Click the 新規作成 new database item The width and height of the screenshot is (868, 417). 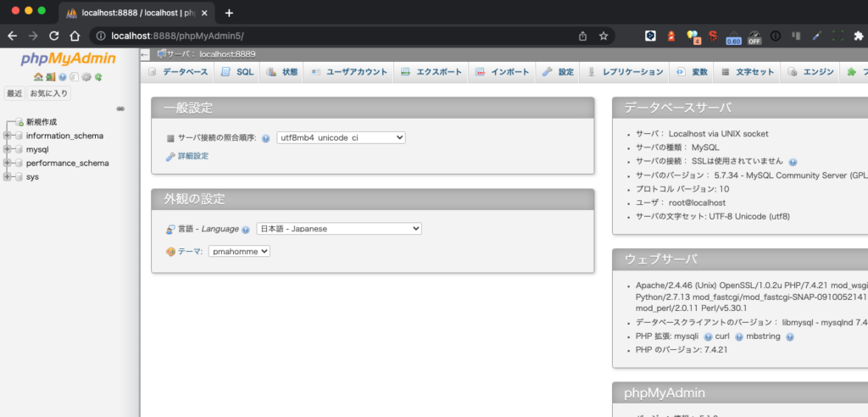coord(42,122)
